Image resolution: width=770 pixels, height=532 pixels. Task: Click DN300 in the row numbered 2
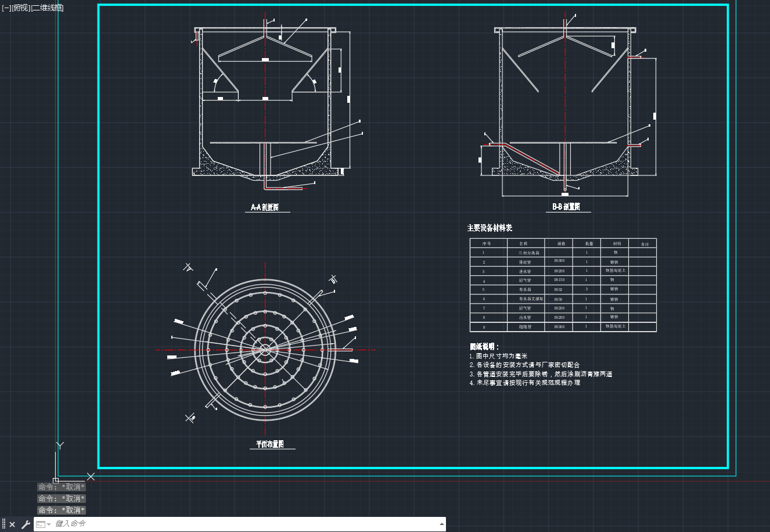pos(559,261)
